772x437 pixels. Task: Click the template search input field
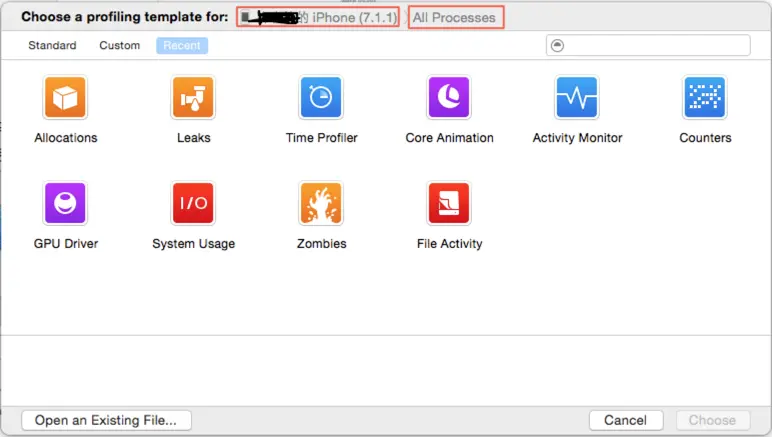click(x=648, y=45)
